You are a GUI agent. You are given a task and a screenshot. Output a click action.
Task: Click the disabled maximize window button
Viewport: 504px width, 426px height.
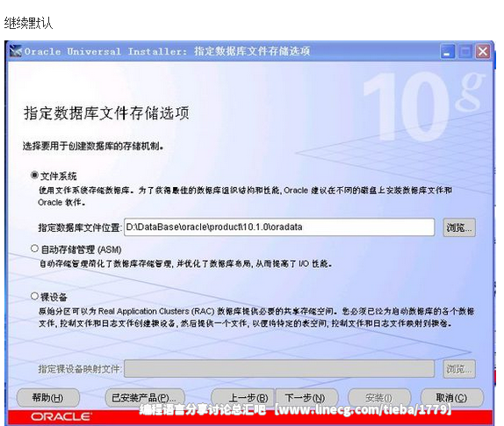click(x=465, y=52)
